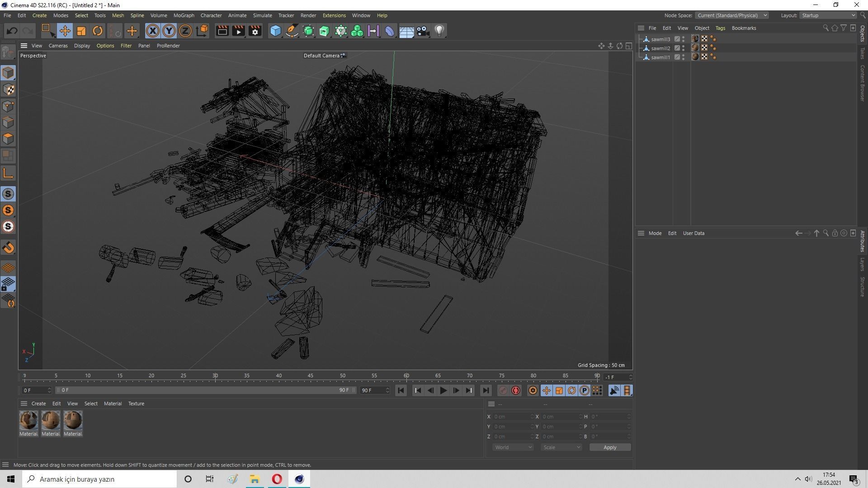The height and width of the screenshot is (488, 868).
Task: Switch to Edges mode
Action: click(8, 122)
